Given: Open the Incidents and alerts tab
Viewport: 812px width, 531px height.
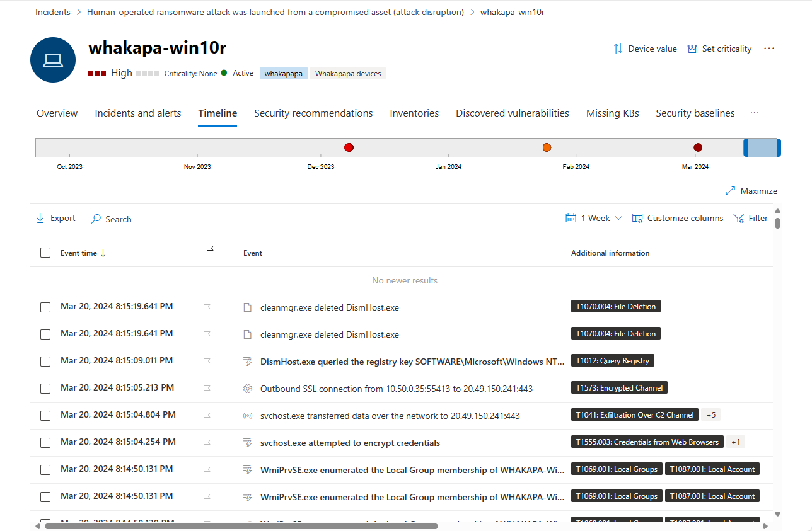Looking at the screenshot, I should click(138, 113).
